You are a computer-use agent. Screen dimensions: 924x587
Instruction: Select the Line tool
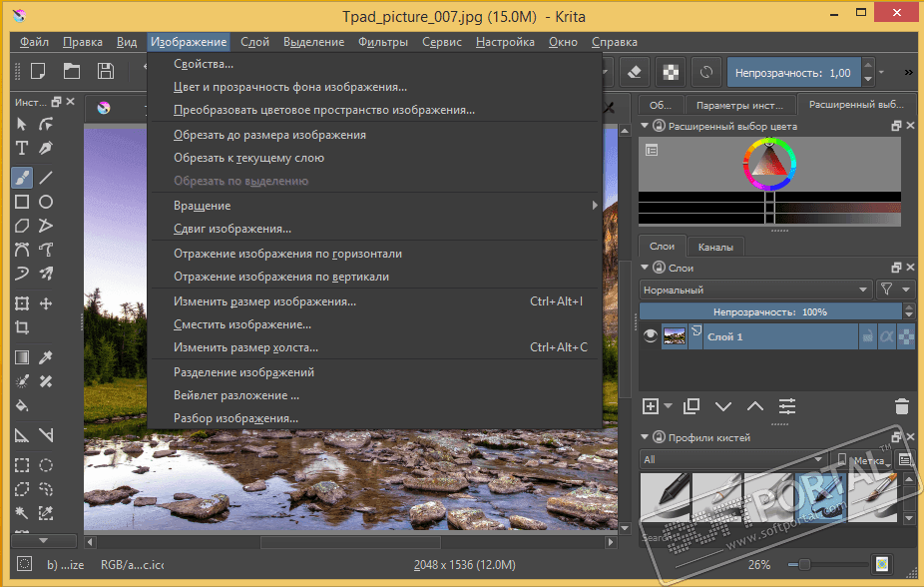46,178
